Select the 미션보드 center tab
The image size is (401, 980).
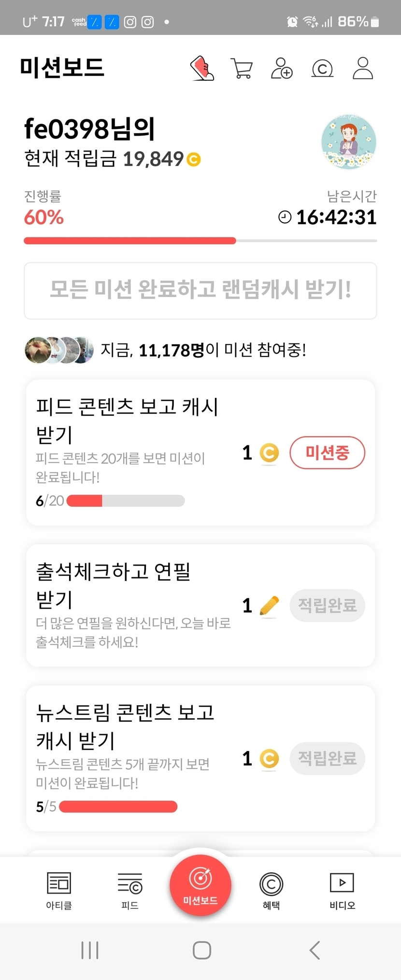pos(200,885)
